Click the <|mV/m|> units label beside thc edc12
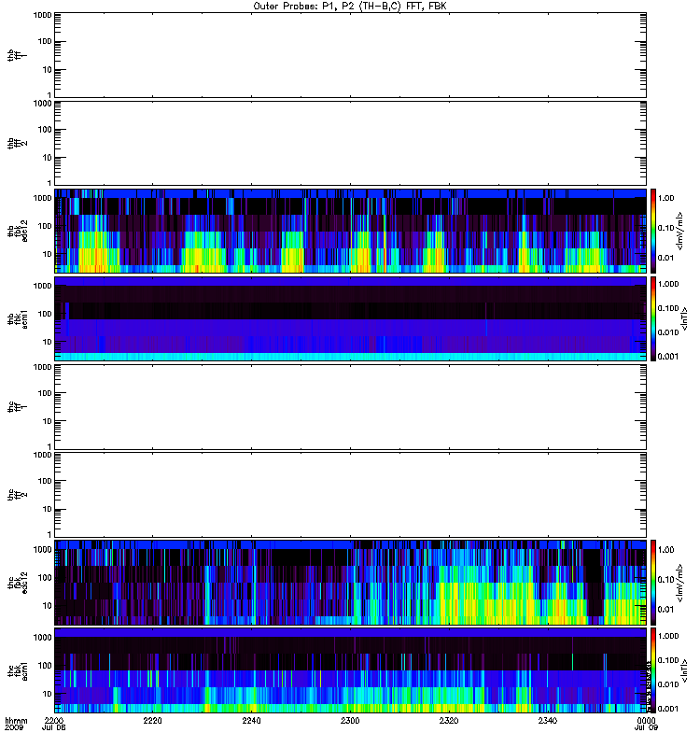Screen dimensions: 700x747 [680, 583]
